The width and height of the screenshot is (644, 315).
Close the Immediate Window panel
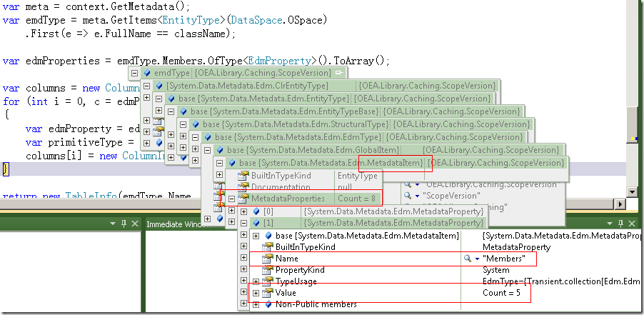click(x=632, y=224)
